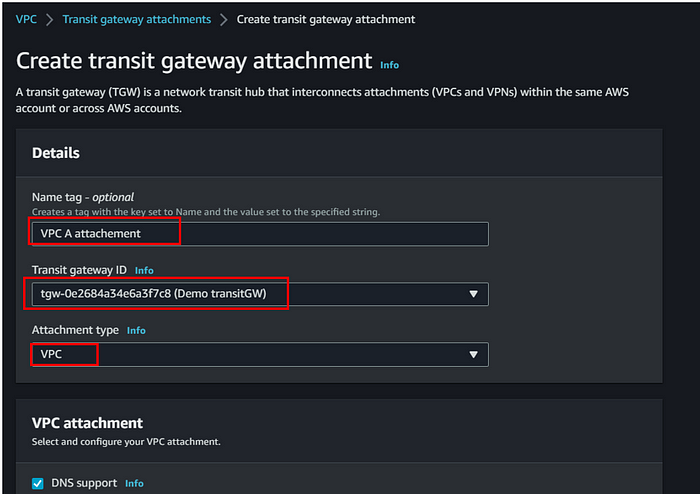Viewport: 700px width, 494px height.
Task: Expand the Transit gateway ID dropdown arrow
Action: pyautogui.click(x=473, y=294)
